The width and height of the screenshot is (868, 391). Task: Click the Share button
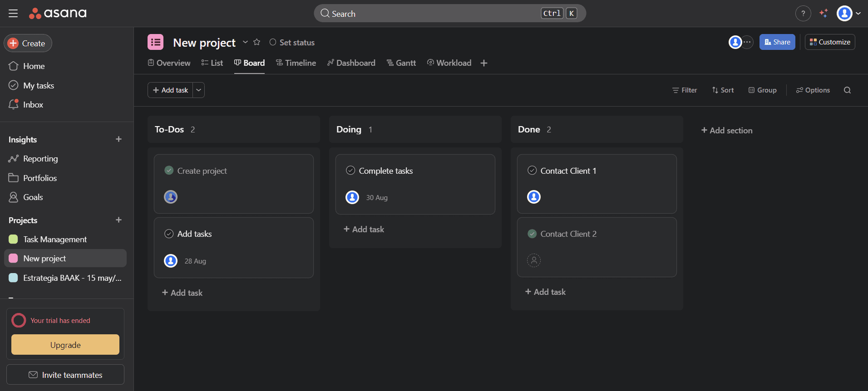click(777, 42)
